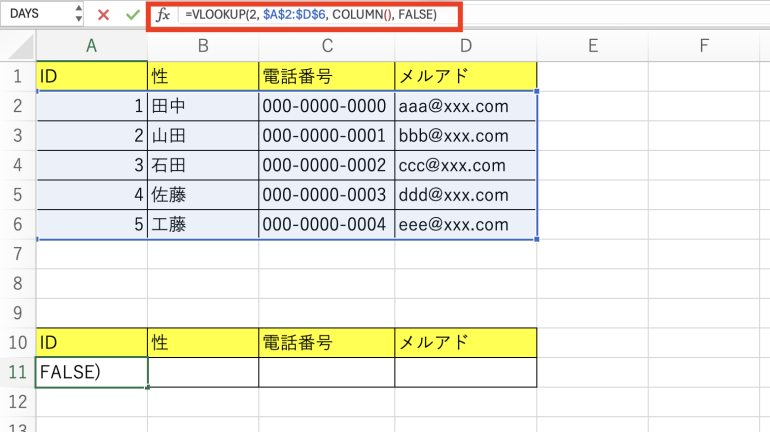Viewport: 770px width, 432px height.
Task: Click into the VLOOKUP formula bar text
Action: click(311, 15)
